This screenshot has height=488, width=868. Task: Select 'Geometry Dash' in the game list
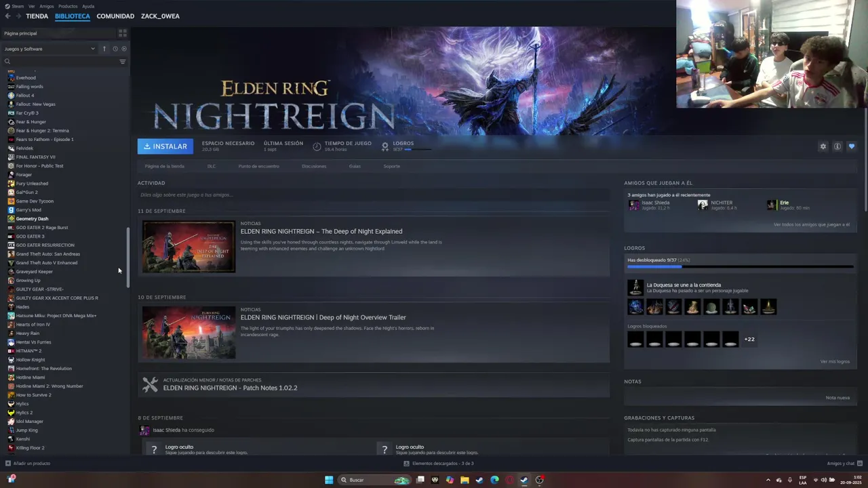(32, 219)
